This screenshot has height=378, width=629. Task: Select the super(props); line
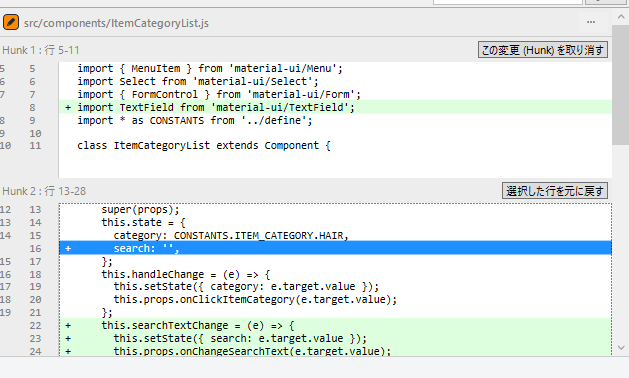tap(335, 209)
